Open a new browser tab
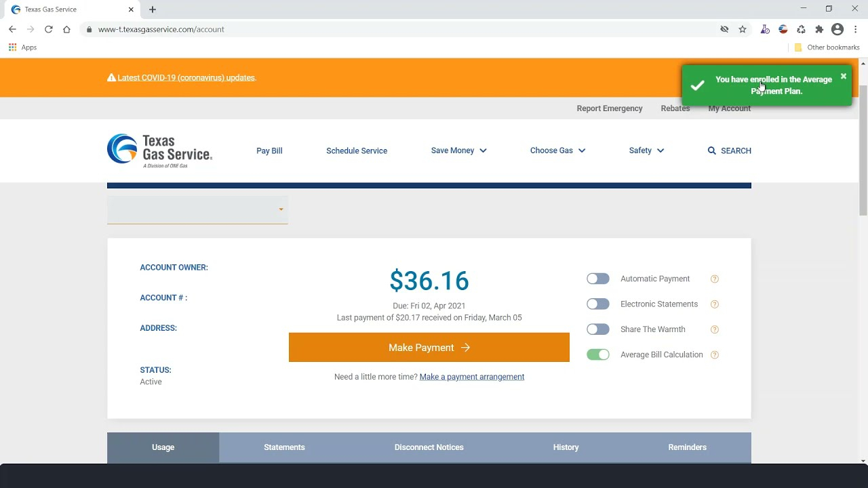868x488 pixels. coord(153,9)
